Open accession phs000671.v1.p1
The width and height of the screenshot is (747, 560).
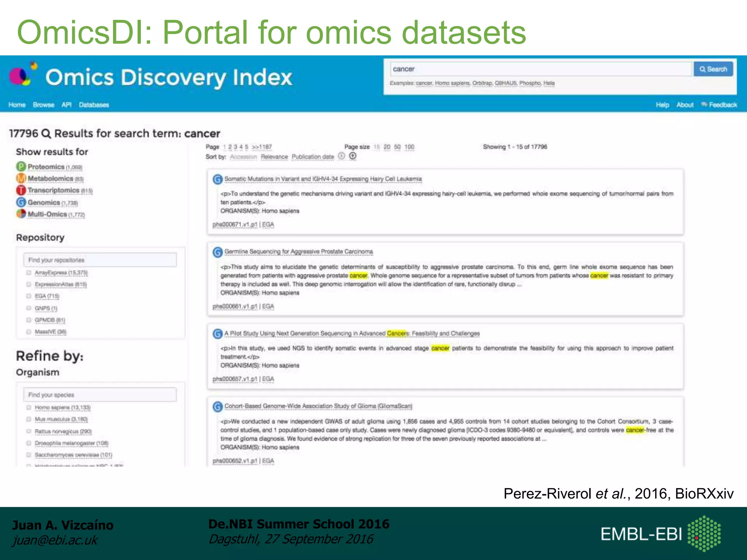[235, 225]
